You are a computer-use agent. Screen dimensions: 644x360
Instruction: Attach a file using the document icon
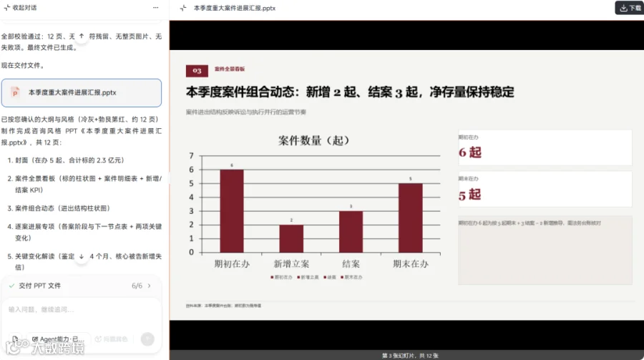coord(15,339)
